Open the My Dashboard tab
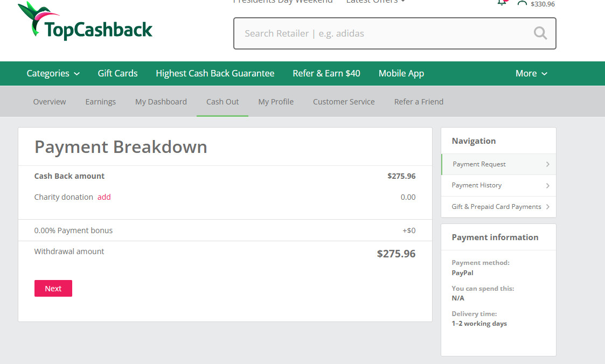 click(x=161, y=102)
